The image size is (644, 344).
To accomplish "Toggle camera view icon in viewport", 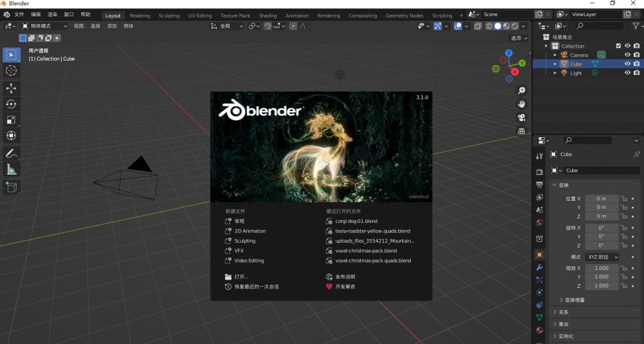I will click(522, 117).
